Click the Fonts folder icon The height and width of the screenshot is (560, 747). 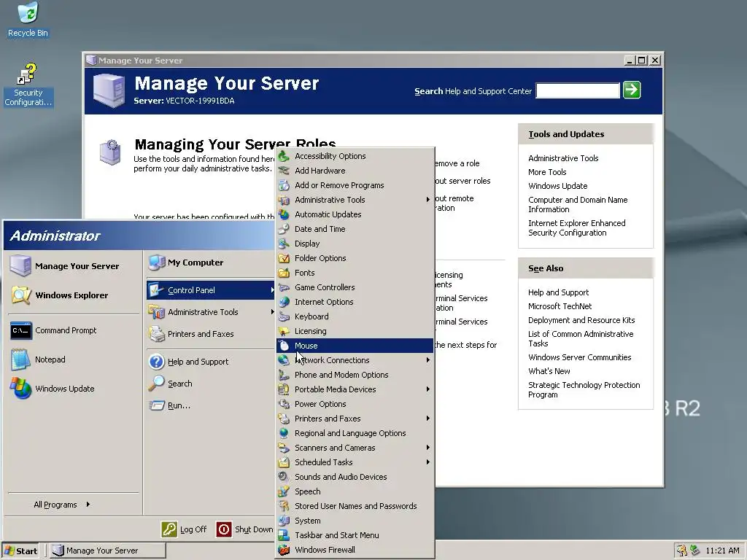click(x=284, y=273)
